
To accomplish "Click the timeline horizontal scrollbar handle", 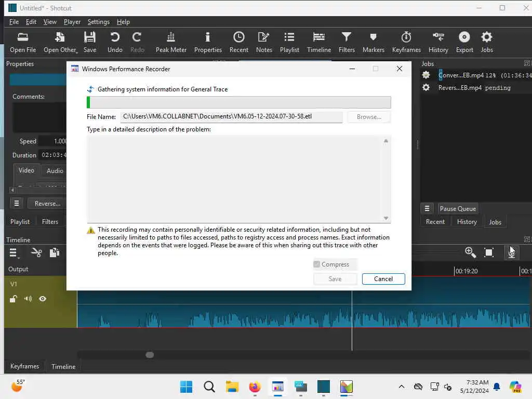I will tap(150, 355).
